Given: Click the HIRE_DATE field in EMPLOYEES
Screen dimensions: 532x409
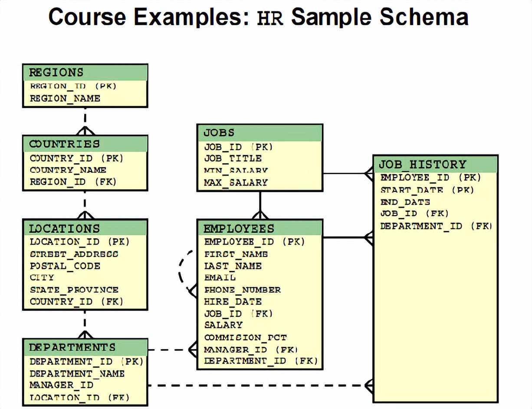Looking at the screenshot, I should (x=233, y=301).
